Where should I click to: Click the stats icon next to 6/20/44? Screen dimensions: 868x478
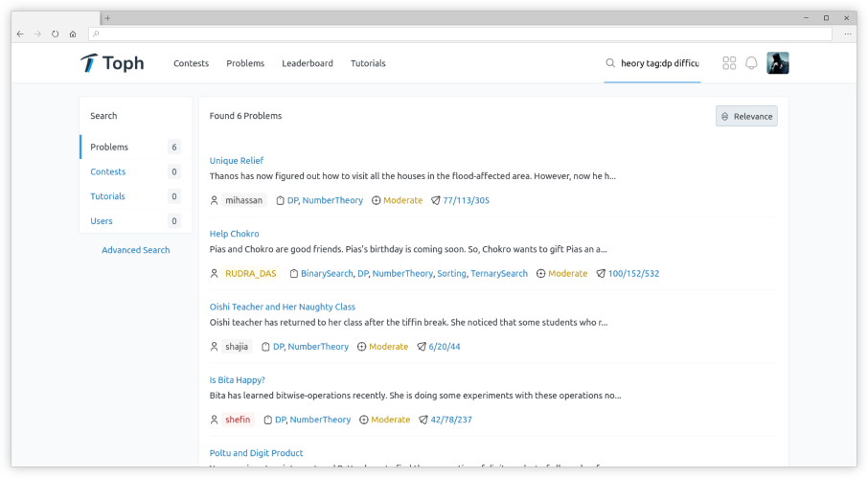(x=422, y=347)
